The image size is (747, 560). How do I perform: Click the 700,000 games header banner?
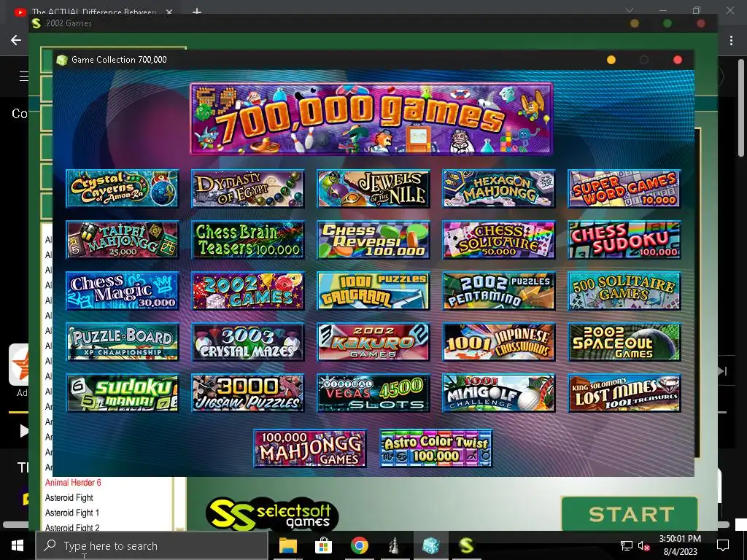click(x=371, y=119)
